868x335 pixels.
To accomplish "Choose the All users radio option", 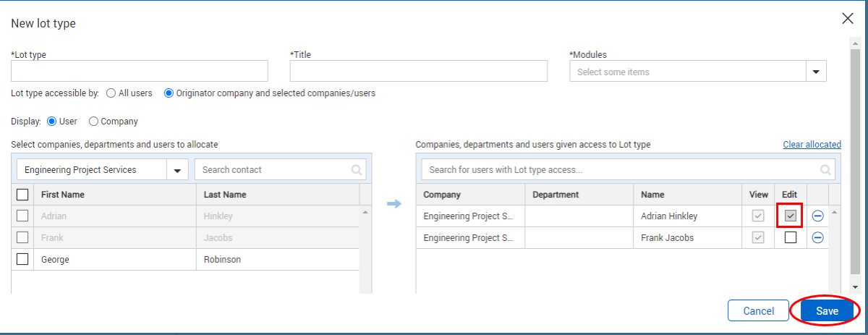I will [x=111, y=93].
